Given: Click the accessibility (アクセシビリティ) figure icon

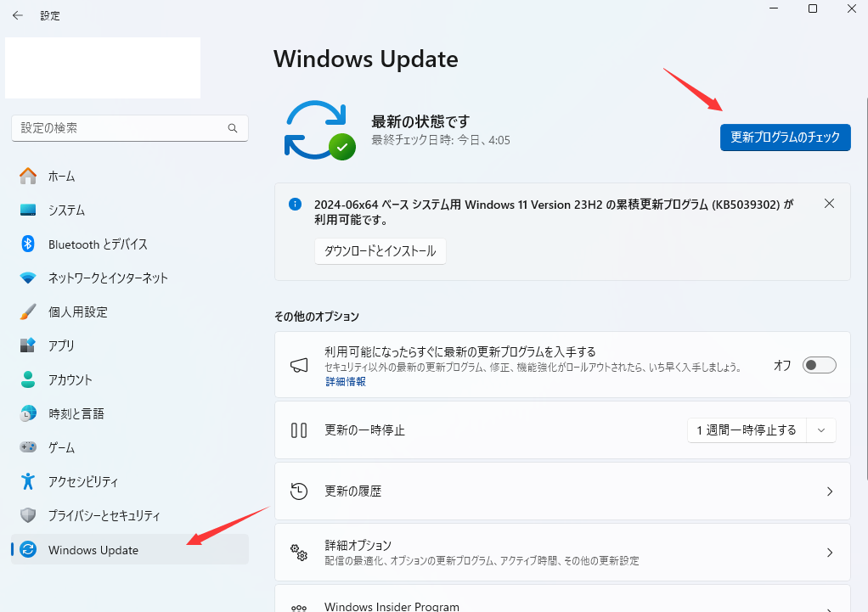Looking at the screenshot, I should [x=28, y=481].
